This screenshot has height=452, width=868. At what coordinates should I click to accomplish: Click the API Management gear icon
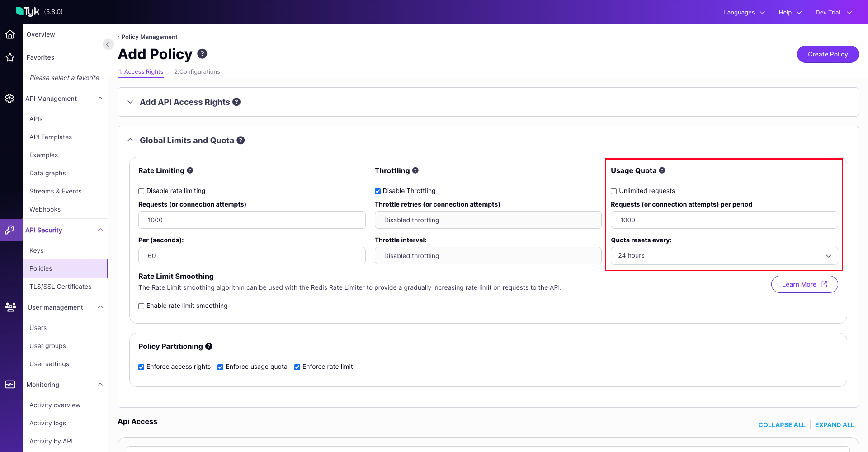pos(10,98)
